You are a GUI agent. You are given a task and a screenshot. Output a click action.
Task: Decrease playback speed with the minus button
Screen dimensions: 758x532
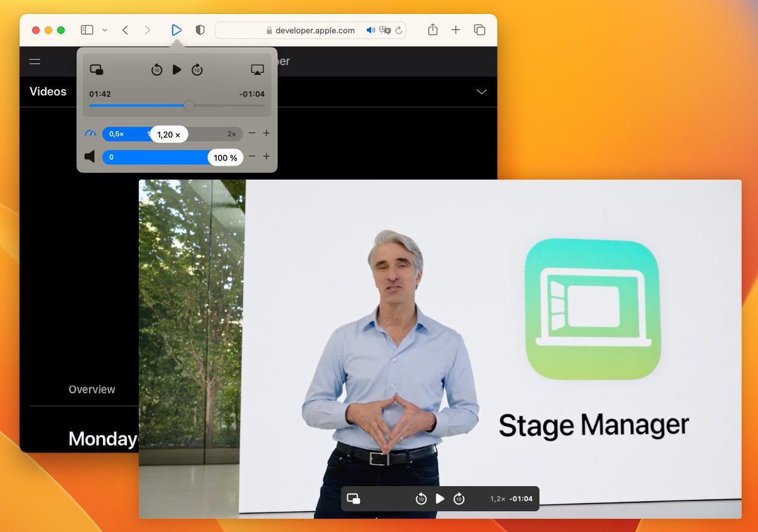pos(252,133)
